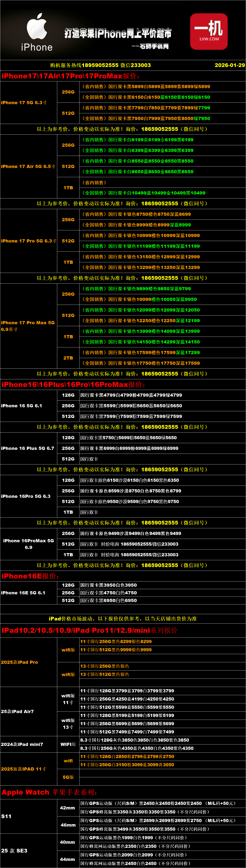
Task: Select the iPhone16\16Plus\16Pro\16ProMax报价 section heading
Action: [x=73, y=385]
